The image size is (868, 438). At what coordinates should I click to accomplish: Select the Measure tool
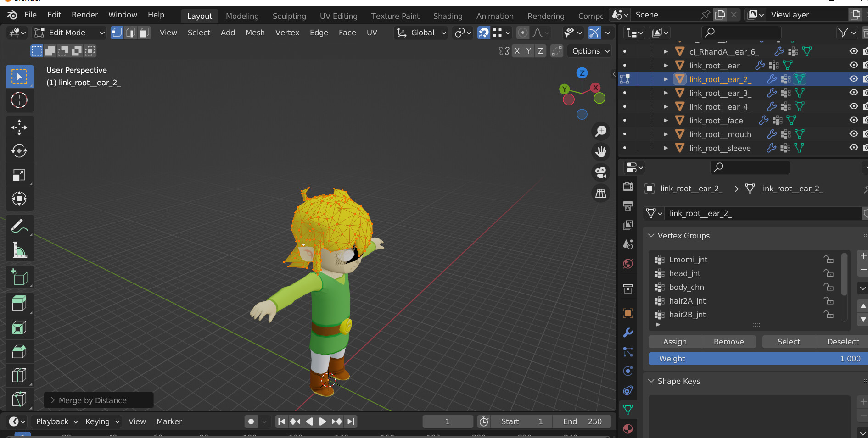(x=19, y=250)
